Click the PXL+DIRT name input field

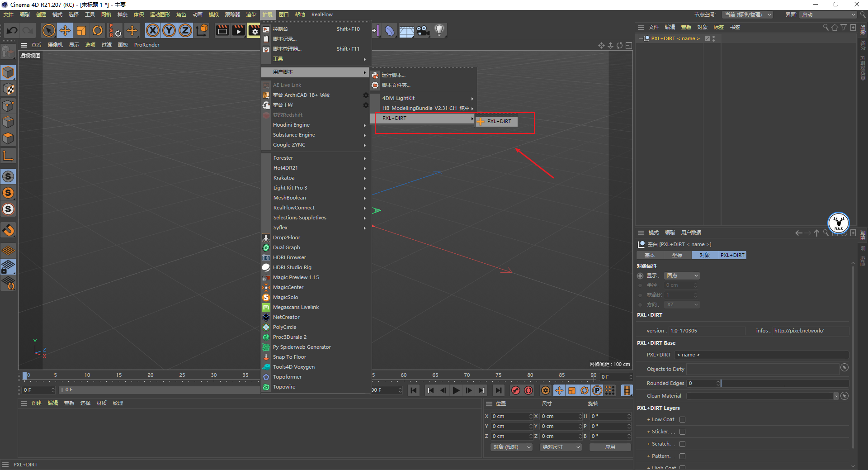click(761, 355)
